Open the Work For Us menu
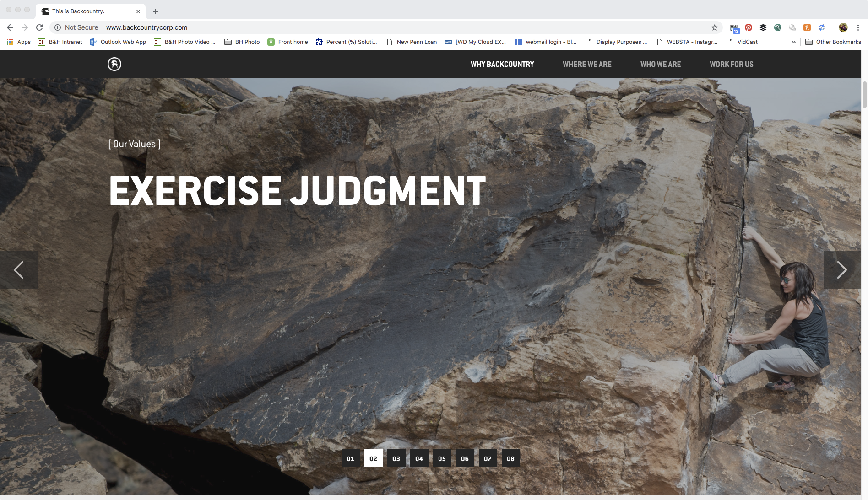Image resolution: width=868 pixels, height=500 pixels. tap(732, 65)
